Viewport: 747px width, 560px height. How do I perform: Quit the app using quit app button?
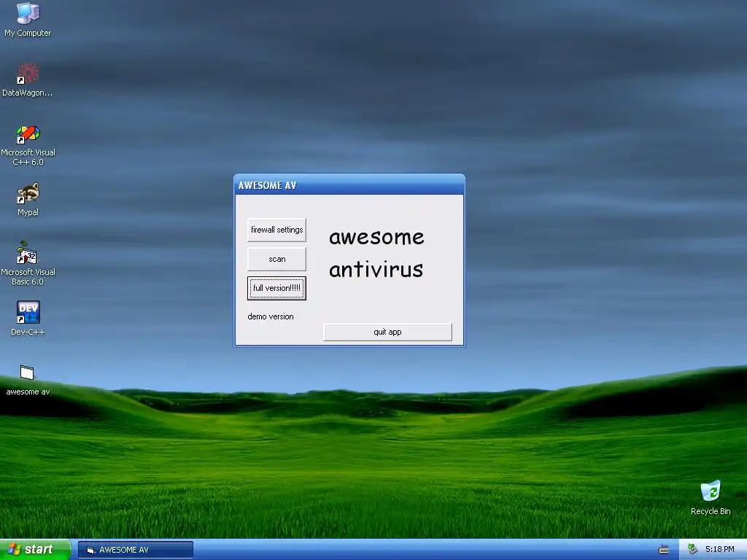click(x=387, y=332)
